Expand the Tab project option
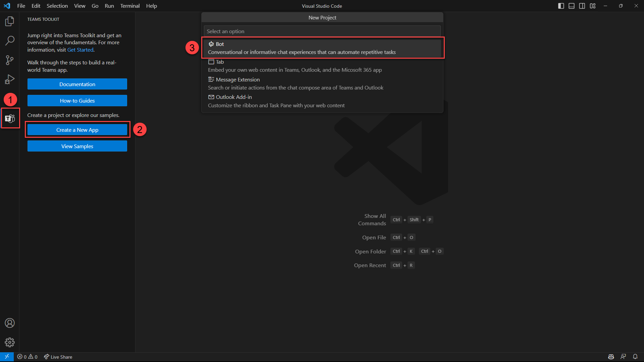 point(322,65)
